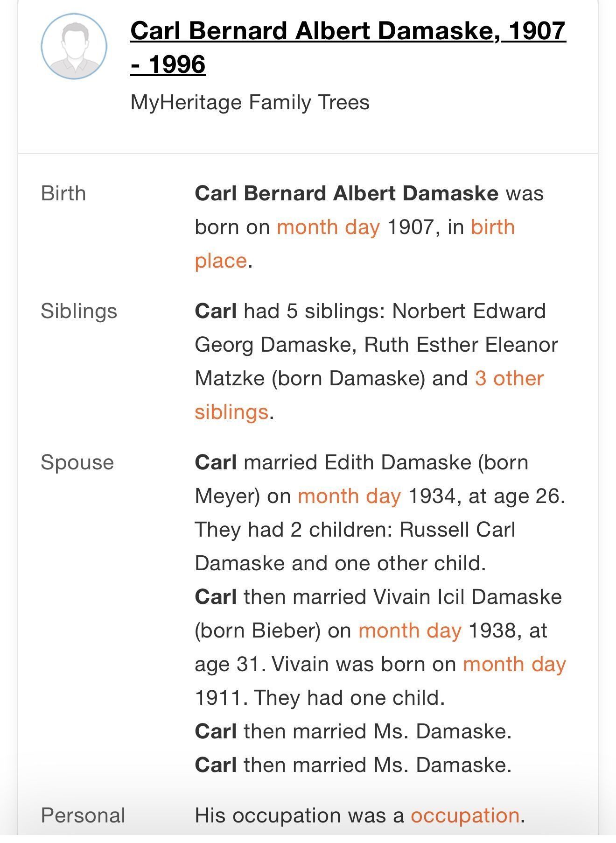This screenshot has width=616, height=843.
Task: Click 'Vivain Icil Damaske' spouse name text
Action: tap(467, 597)
